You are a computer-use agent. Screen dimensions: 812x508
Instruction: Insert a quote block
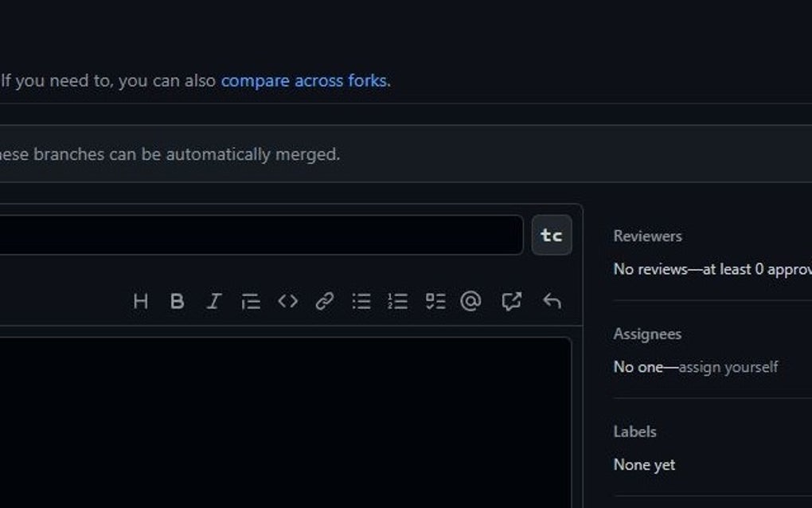click(249, 301)
